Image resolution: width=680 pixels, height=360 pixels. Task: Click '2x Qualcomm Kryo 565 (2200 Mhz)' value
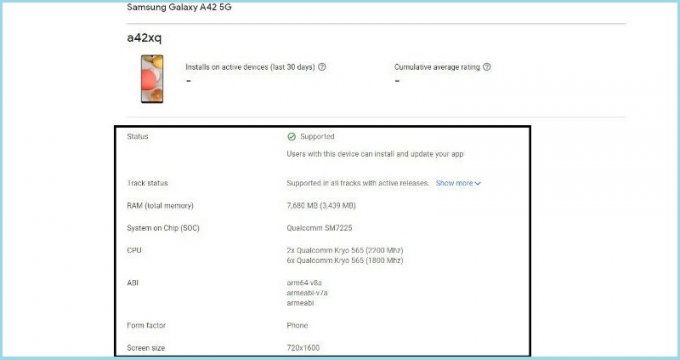click(345, 250)
